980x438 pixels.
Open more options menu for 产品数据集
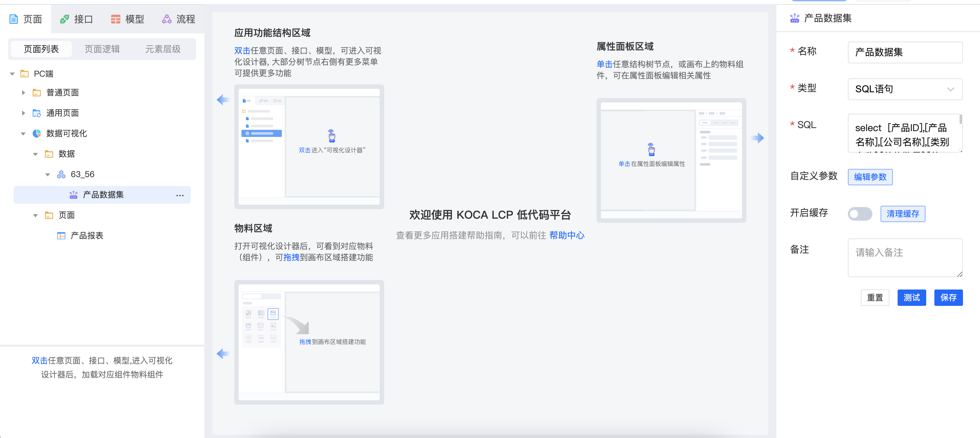(180, 195)
